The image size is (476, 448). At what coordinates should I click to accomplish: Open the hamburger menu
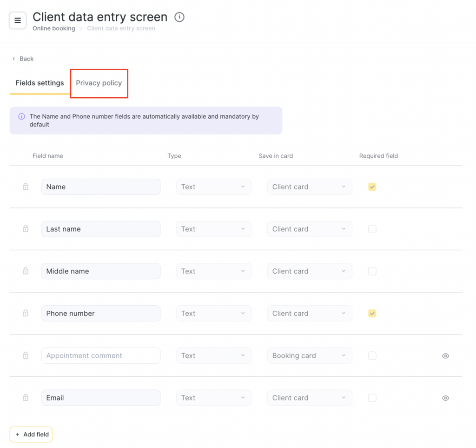coord(18,20)
